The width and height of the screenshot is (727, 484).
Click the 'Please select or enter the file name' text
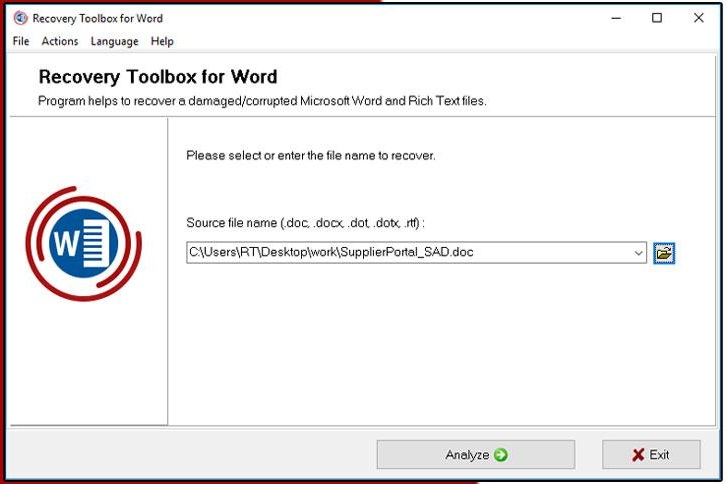(311, 155)
